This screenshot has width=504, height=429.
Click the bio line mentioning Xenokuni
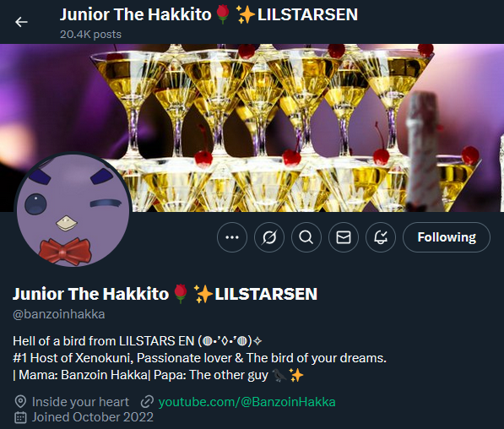[199, 358]
